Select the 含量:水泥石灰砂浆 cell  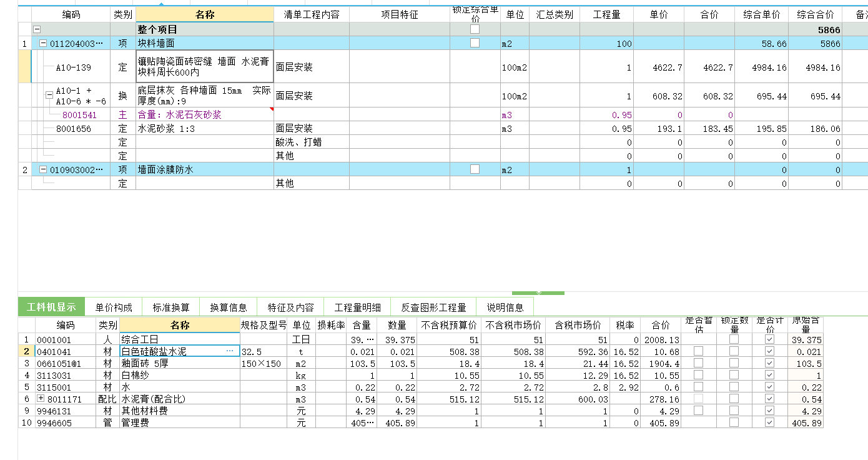click(205, 115)
